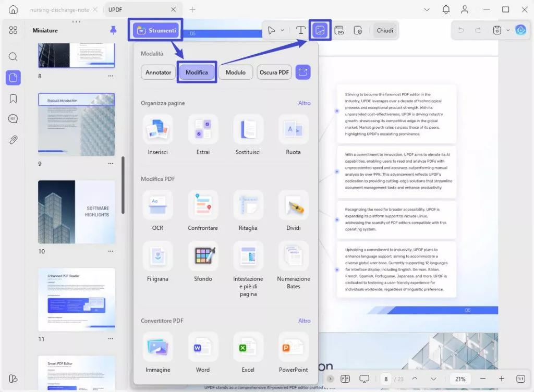
Task: Convert PDF to Immagine
Action: point(157,347)
